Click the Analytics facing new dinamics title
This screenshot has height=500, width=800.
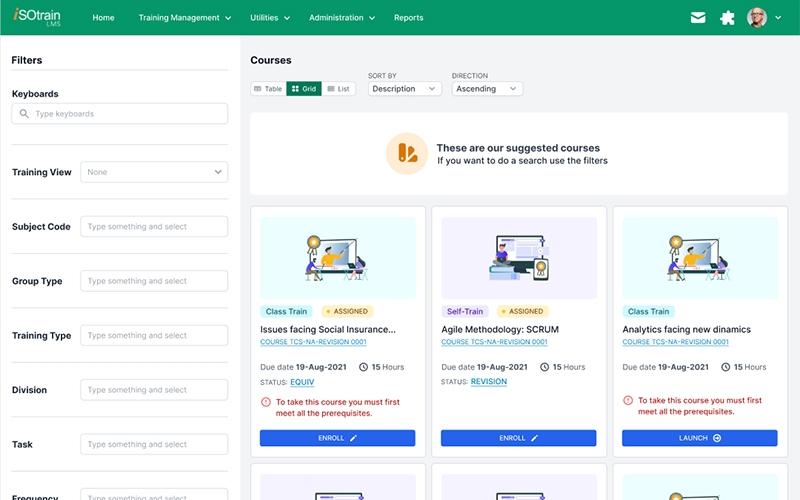[687, 330]
